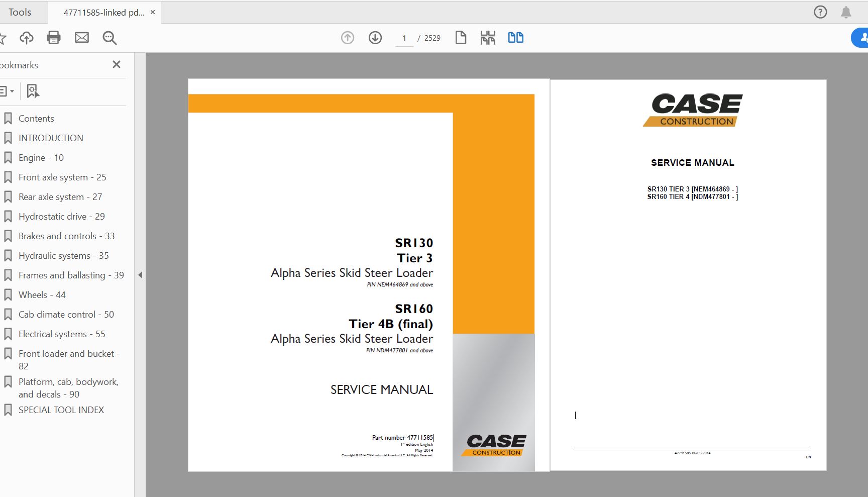
Task: Click the SR160 heading on cover page
Action: pos(414,309)
